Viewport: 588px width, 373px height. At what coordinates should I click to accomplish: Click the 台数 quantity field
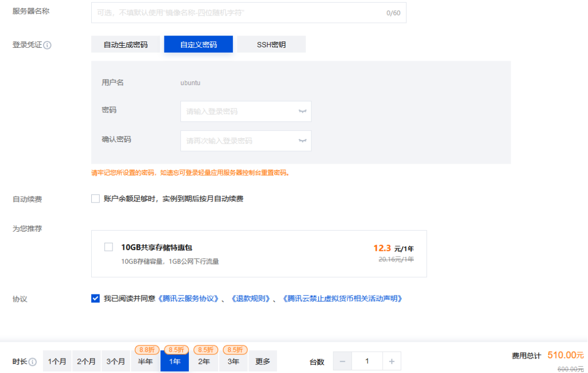(367, 361)
